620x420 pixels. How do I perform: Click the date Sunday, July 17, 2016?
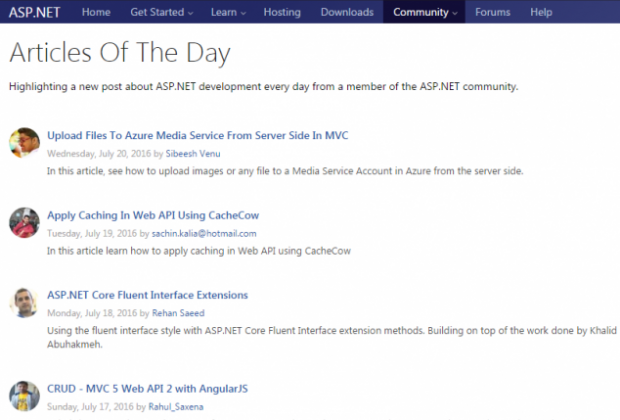coord(90,407)
